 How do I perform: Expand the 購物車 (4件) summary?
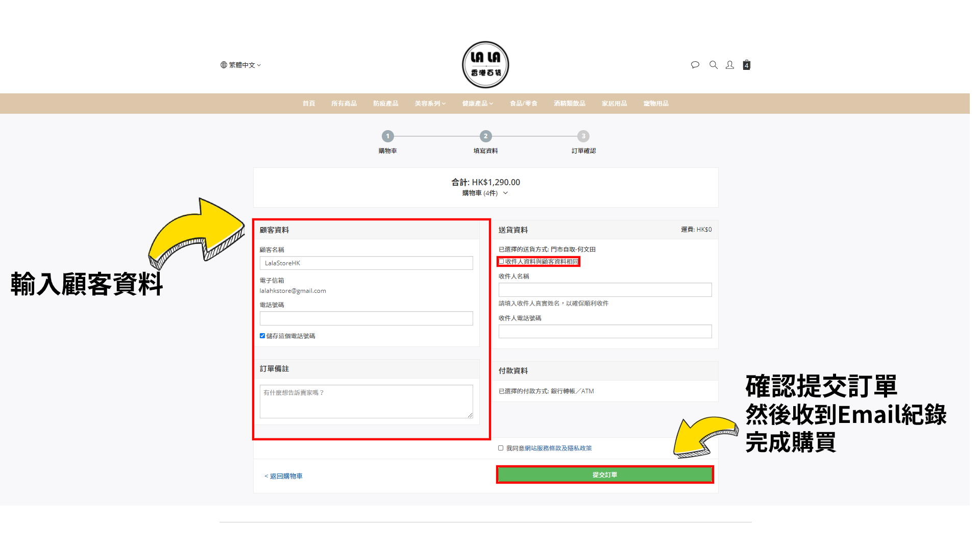tap(485, 193)
